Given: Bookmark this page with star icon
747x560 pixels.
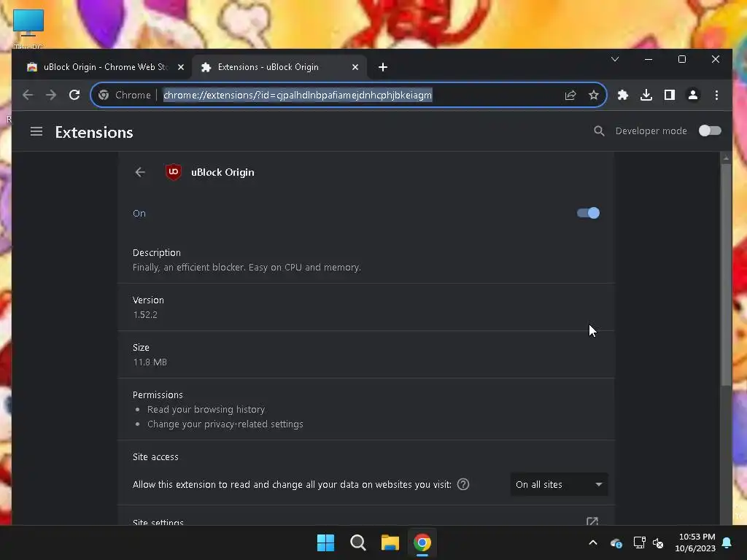Looking at the screenshot, I should (x=594, y=95).
